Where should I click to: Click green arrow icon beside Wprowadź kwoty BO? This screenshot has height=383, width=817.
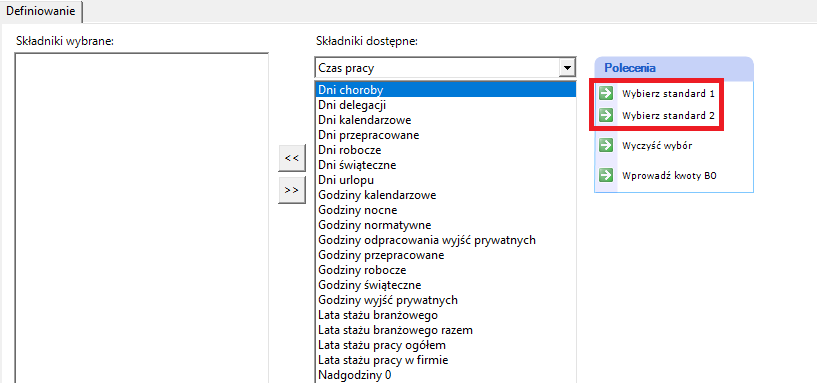tap(605, 176)
